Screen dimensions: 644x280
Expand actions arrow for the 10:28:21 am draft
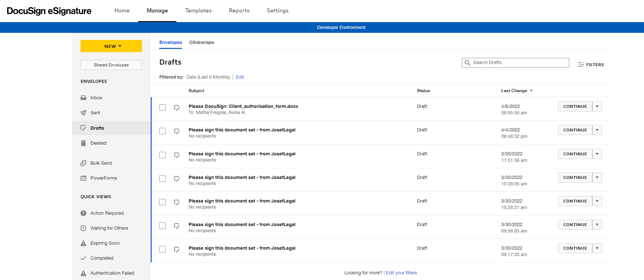click(x=597, y=201)
